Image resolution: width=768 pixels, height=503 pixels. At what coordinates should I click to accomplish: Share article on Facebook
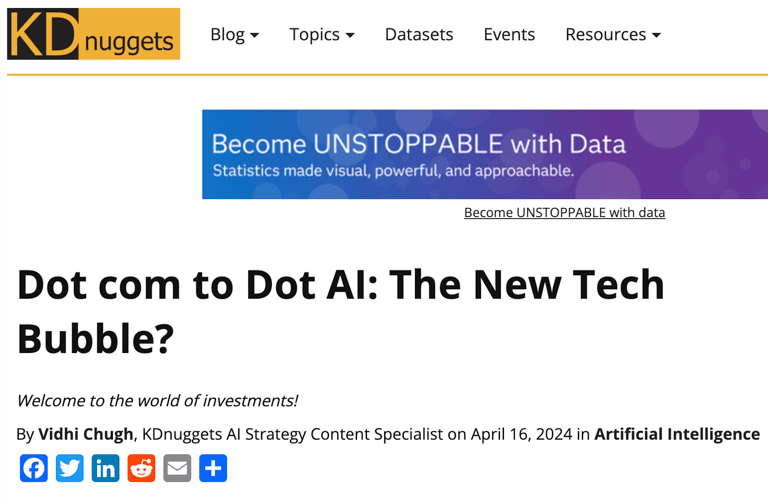[x=34, y=468]
